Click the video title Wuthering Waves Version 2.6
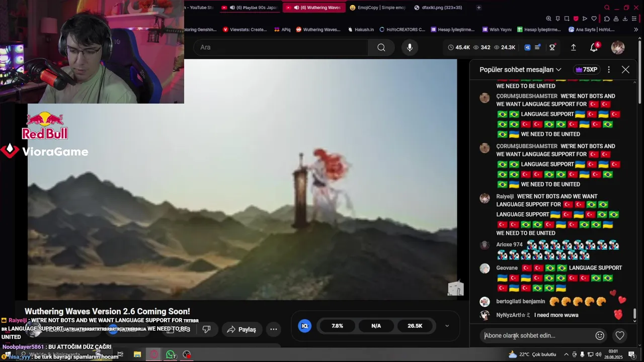The image size is (644, 362). pyautogui.click(x=107, y=311)
